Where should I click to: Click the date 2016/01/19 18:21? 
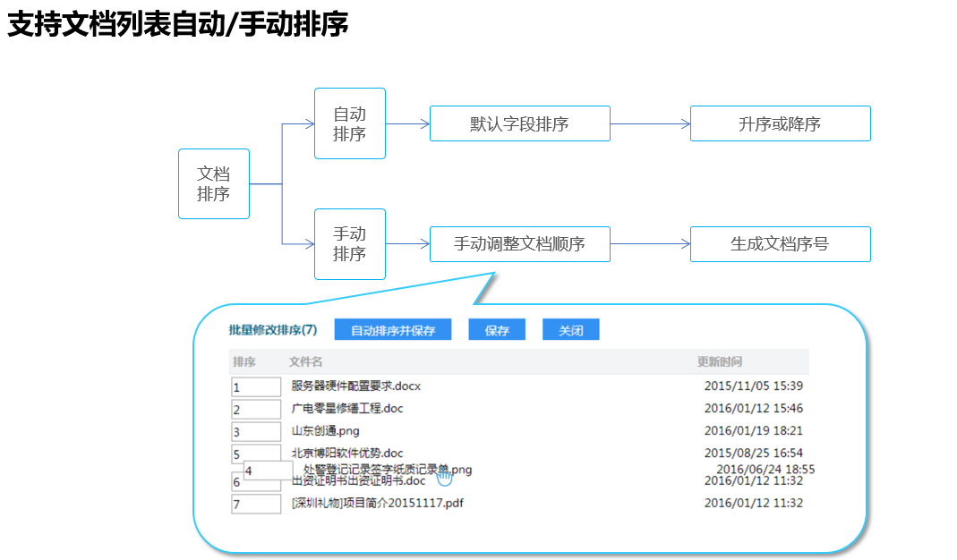(x=754, y=430)
